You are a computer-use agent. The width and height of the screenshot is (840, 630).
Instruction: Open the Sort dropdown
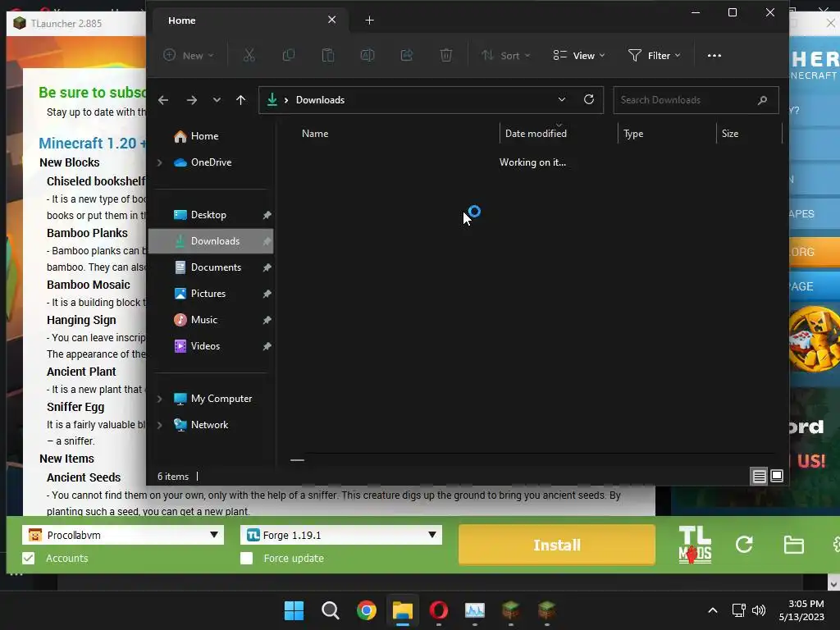[x=505, y=55]
